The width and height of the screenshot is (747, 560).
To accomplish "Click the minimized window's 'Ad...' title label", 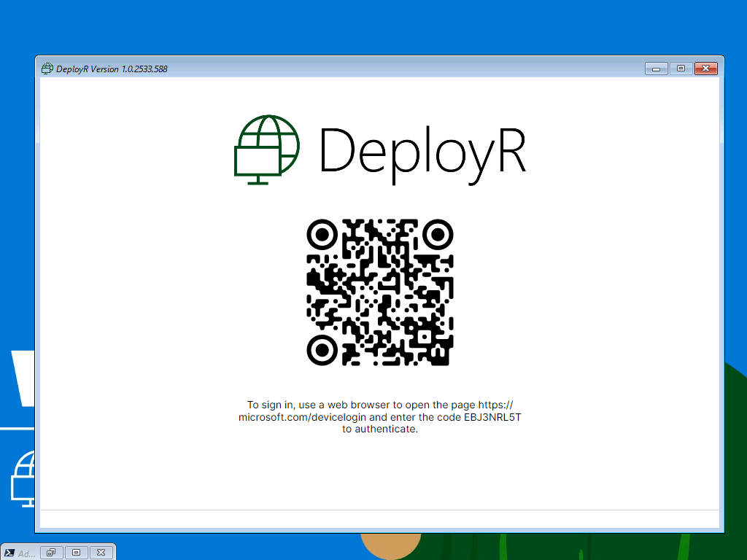I will point(26,553).
